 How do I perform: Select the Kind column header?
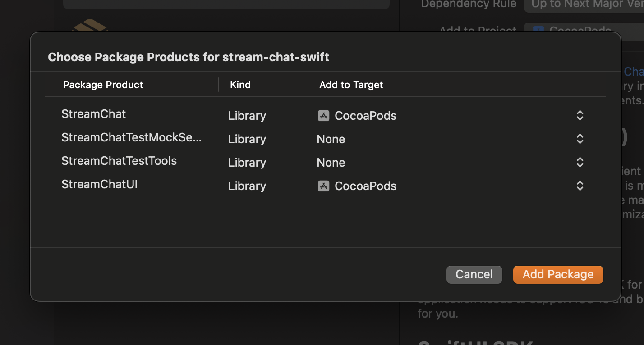tap(240, 85)
